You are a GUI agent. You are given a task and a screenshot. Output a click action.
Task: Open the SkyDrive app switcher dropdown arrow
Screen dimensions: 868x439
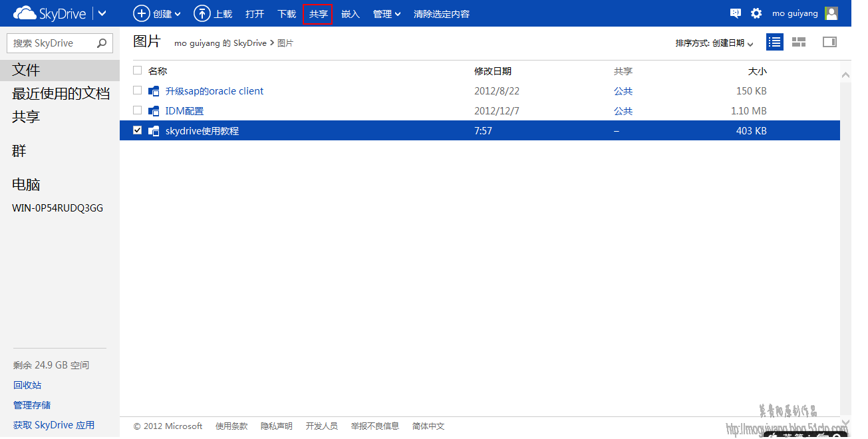(102, 13)
